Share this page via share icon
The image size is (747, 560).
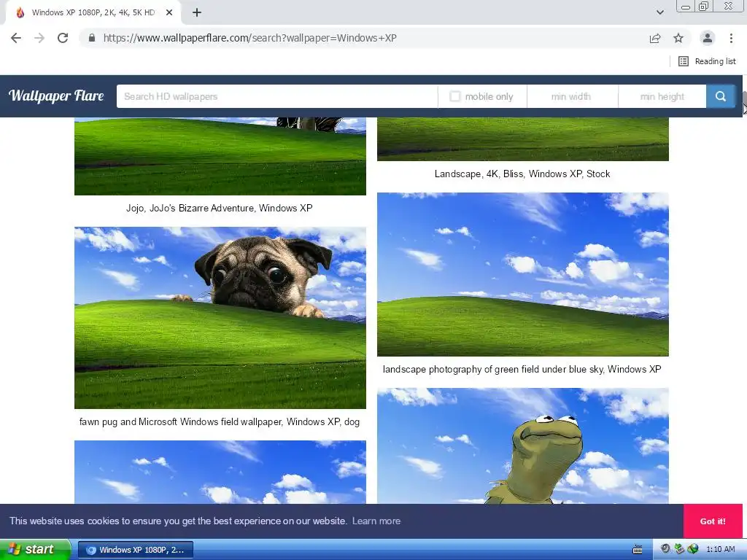coord(655,38)
